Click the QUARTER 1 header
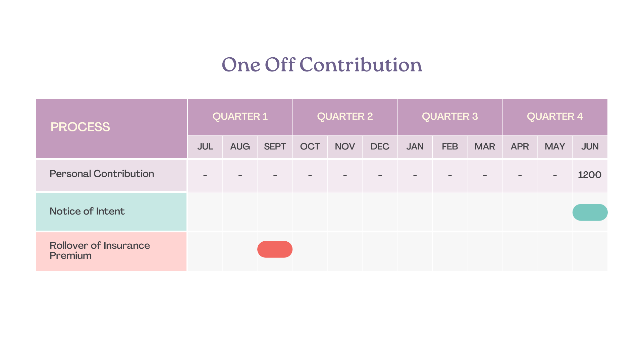This screenshot has width=644, height=362. [x=240, y=117]
